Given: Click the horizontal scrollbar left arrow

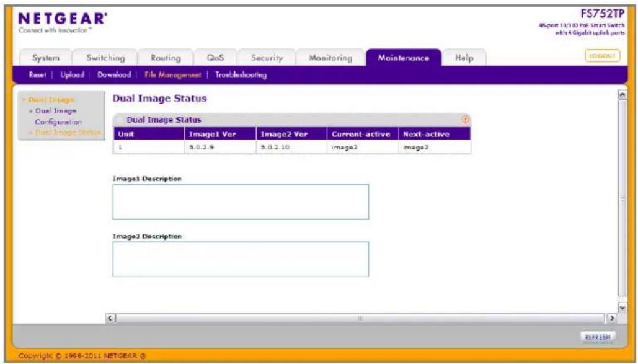Looking at the screenshot, I should [110, 318].
